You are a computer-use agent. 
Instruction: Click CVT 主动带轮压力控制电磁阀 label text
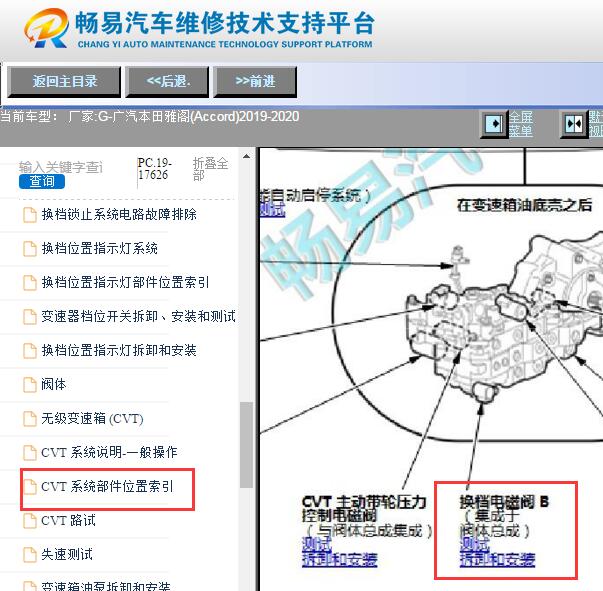(364, 509)
